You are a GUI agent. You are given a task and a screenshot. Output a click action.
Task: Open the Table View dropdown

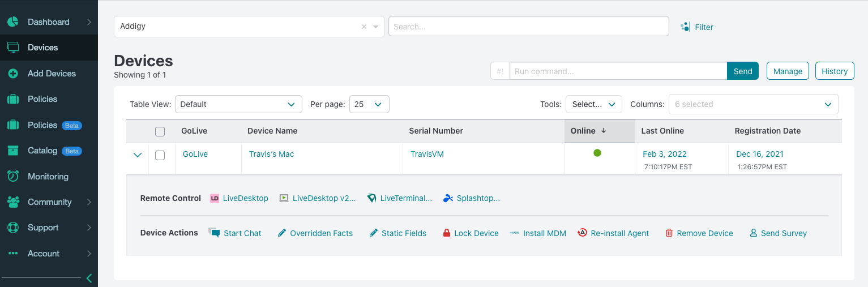(238, 104)
